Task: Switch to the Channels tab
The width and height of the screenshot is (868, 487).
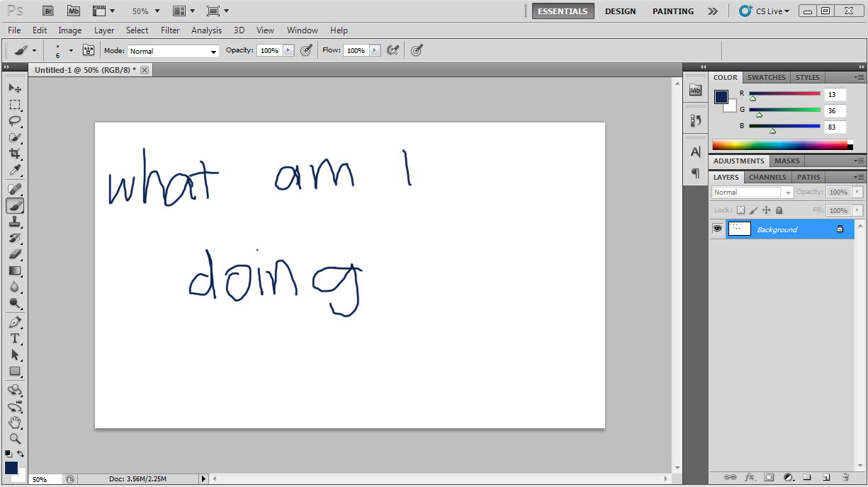Action: 767,177
